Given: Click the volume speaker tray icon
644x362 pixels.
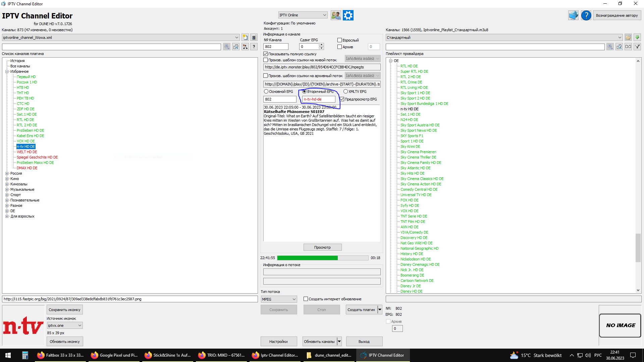Looking at the screenshot, I should pyautogui.click(x=588, y=355).
